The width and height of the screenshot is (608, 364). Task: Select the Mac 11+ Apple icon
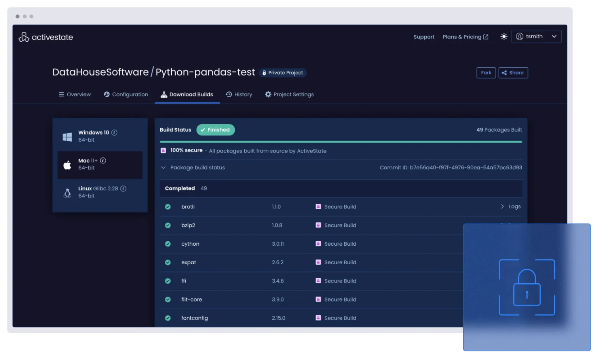(67, 165)
